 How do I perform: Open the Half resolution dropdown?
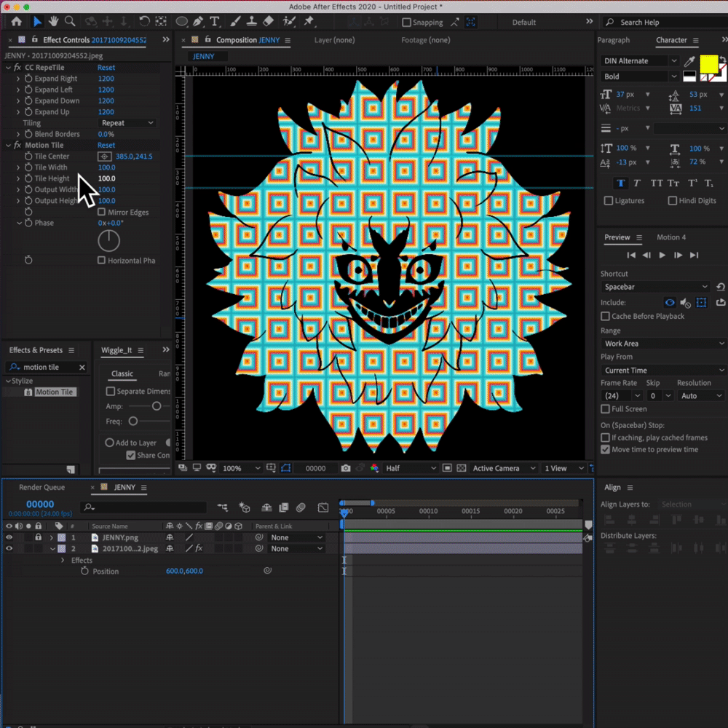point(411,468)
